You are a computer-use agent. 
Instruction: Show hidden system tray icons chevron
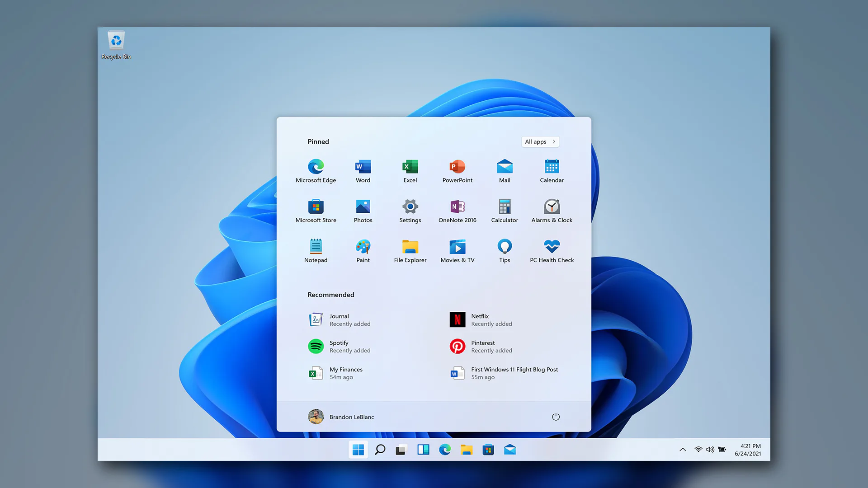pyautogui.click(x=683, y=450)
